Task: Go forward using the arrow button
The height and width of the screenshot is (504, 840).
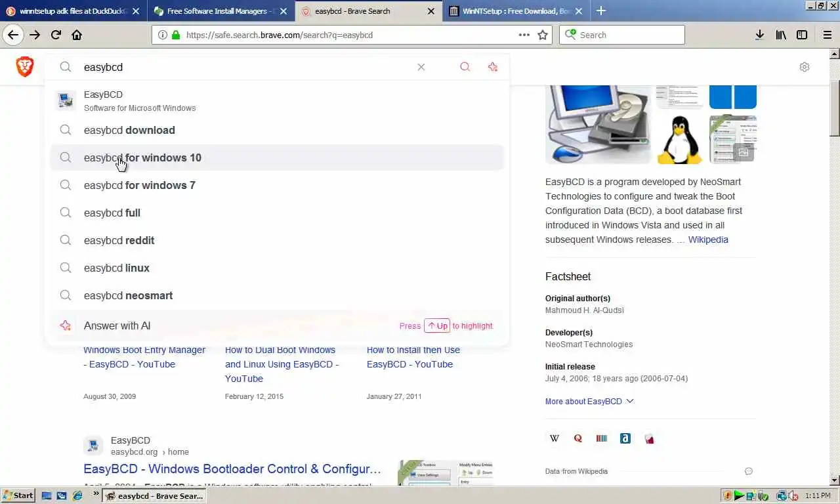Action: [35, 35]
